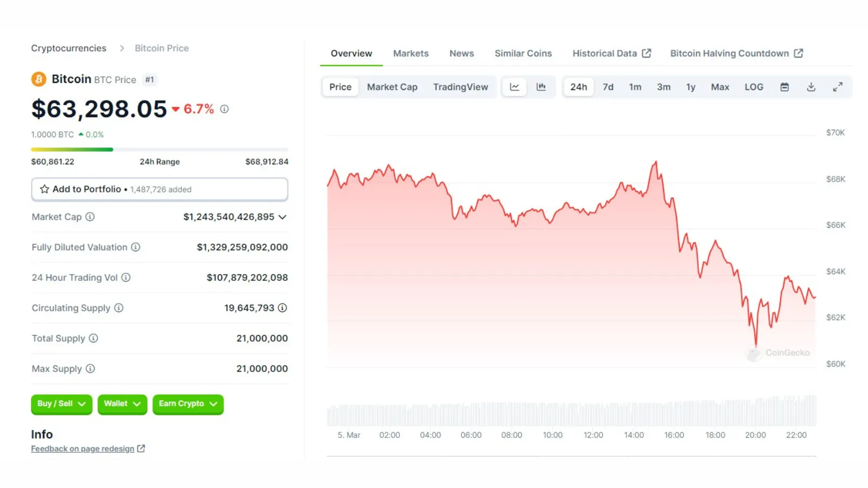The image size is (868, 488).
Task: Toggle the LOG scale option
Action: pyautogui.click(x=754, y=87)
